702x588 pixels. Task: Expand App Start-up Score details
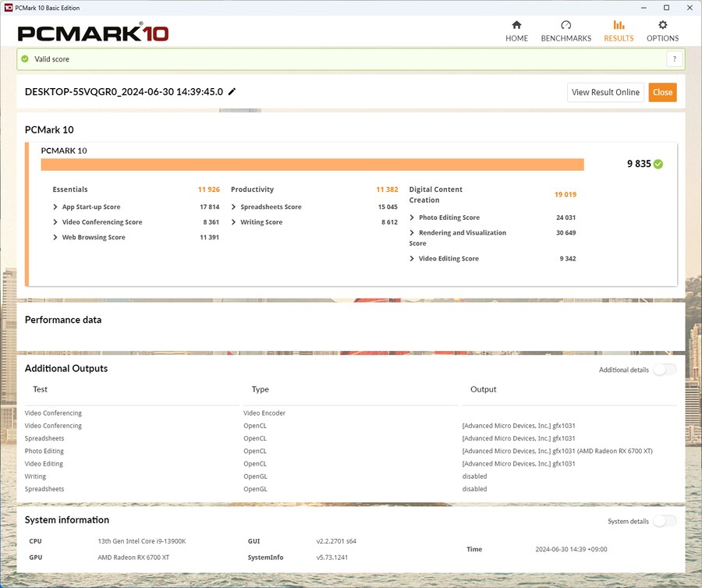coord(55,207)
